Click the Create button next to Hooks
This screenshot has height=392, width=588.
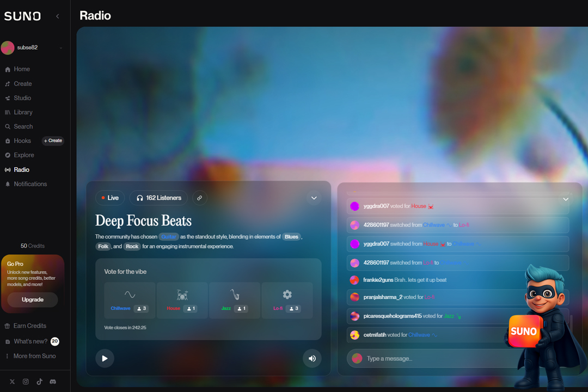coord(53,140)
